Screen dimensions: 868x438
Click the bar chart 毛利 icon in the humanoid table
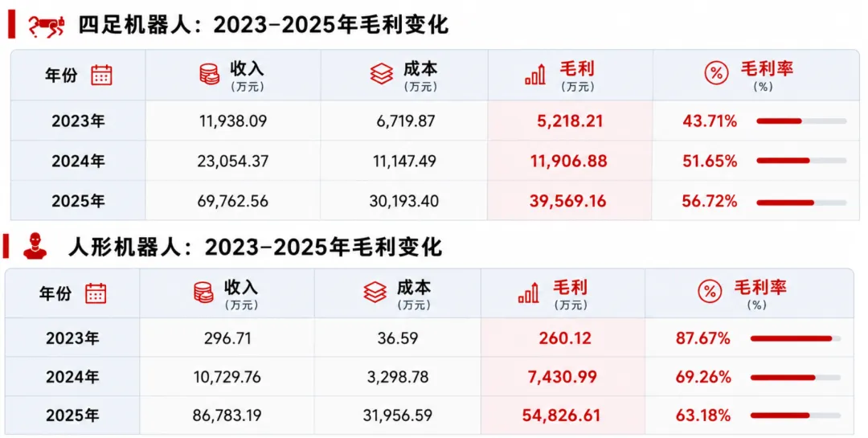tap(528, 293)
